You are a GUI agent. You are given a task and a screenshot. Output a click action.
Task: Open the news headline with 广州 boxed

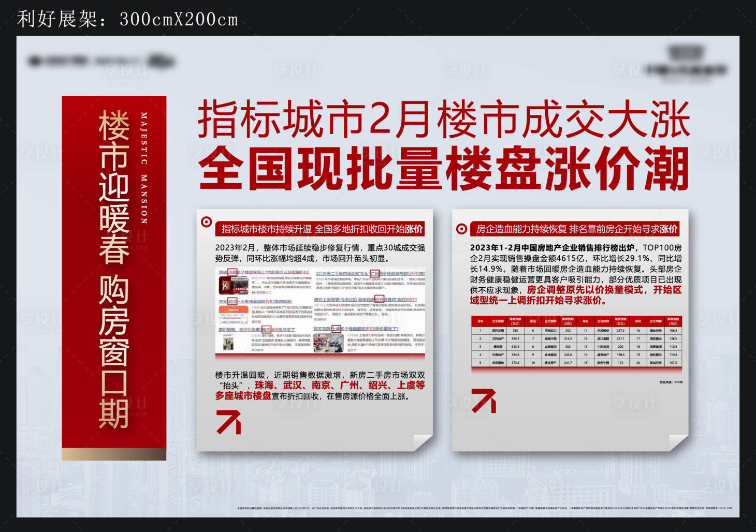(x=370, y=274)
